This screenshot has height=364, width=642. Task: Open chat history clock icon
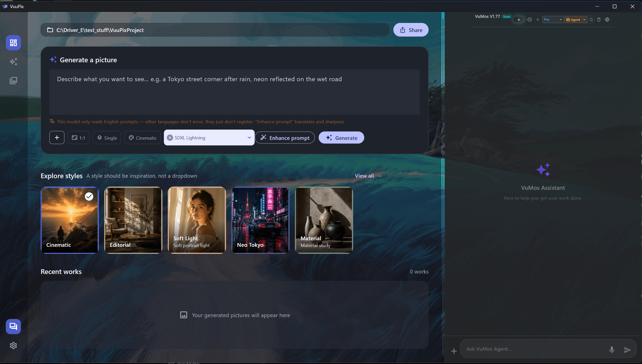click(x=529, y=20)
